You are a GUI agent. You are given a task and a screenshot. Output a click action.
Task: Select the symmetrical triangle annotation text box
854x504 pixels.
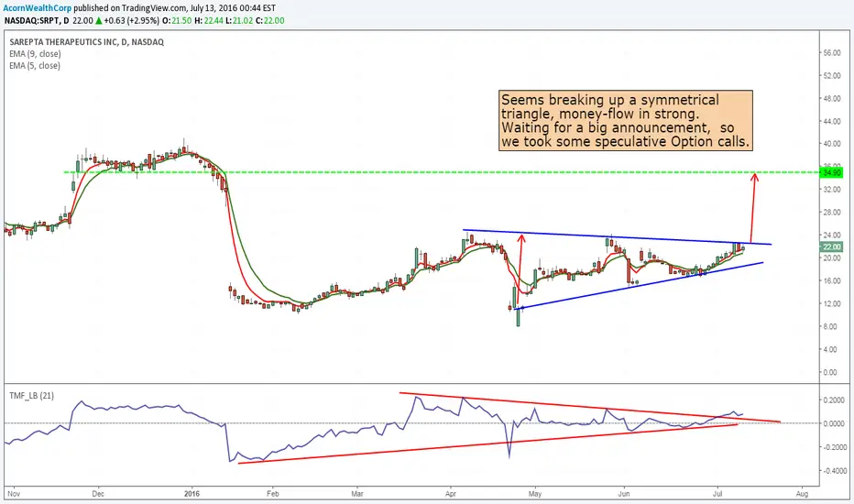[x=626, y=120]
